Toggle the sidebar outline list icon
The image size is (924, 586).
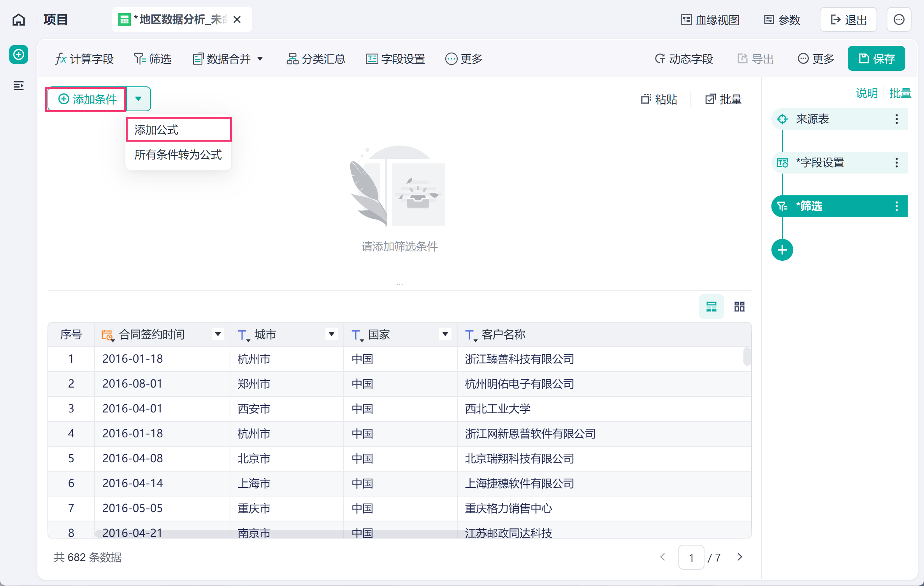click(19, 86)
